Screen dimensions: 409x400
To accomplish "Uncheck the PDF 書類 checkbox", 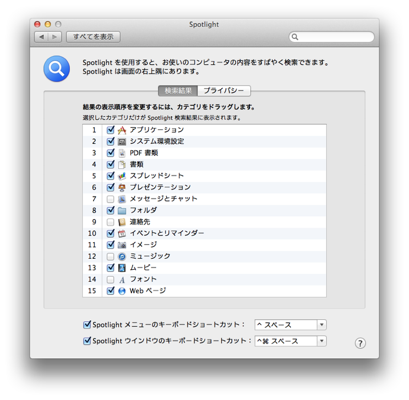I will (x=110, y=153).
